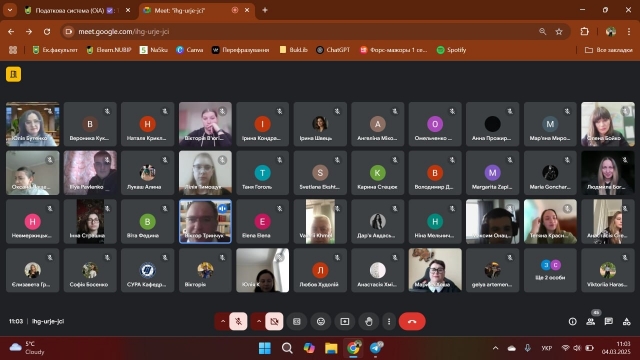This screenshot has height=360, width=640.
Task: Expand the Все закладки folder
Action: [609, 50]
